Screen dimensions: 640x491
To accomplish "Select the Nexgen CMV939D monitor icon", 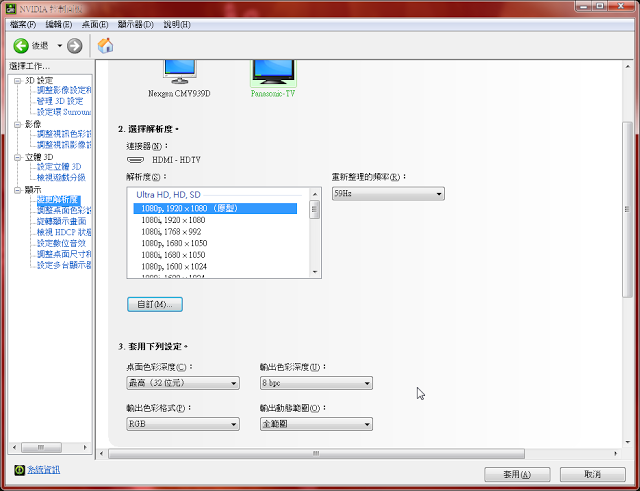I will click(x=180, y=72).
